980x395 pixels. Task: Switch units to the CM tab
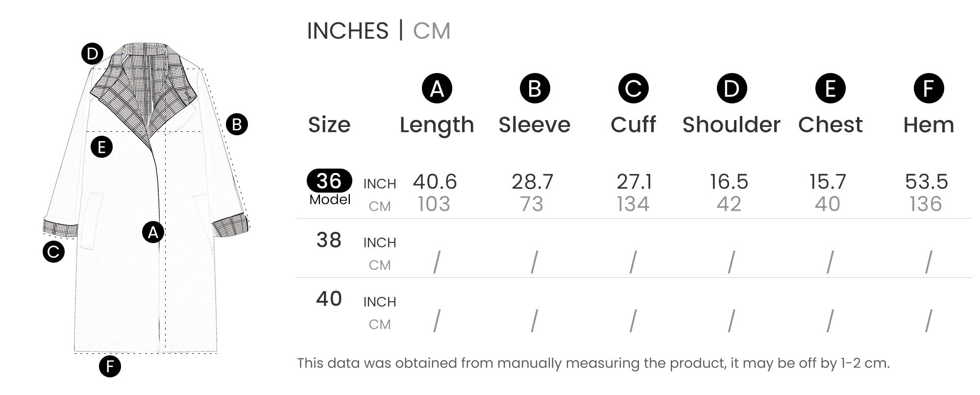(431, 31)
